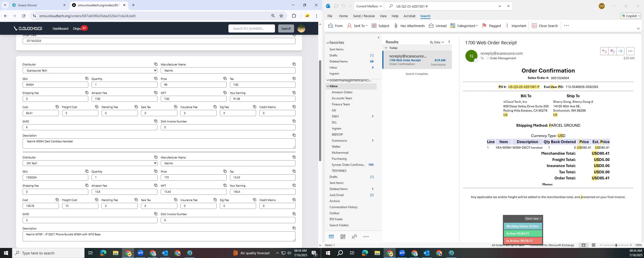Open Zoom from the Windows taskbar
644x258 pixels.
pyautogui.click(x=140, y=253)
